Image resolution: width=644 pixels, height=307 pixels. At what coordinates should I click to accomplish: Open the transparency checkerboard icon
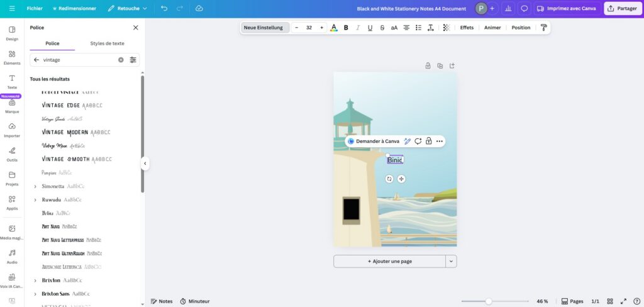(447, 28)
